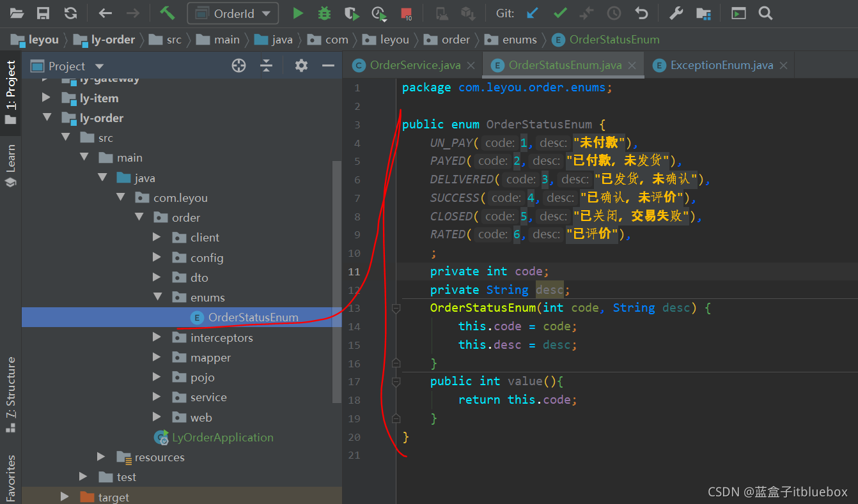Navigate forward with the right arrow
This screenshot has width=858, height=504.
132,13
